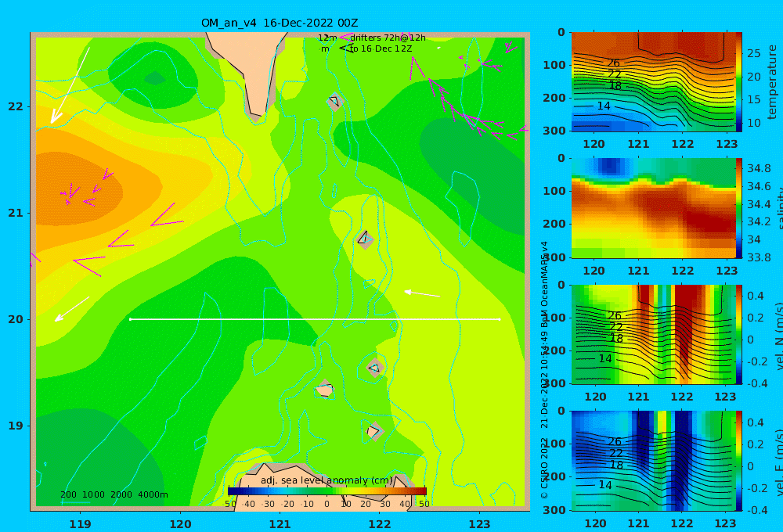Click the main map longitude label 120

tap(180, 524)
